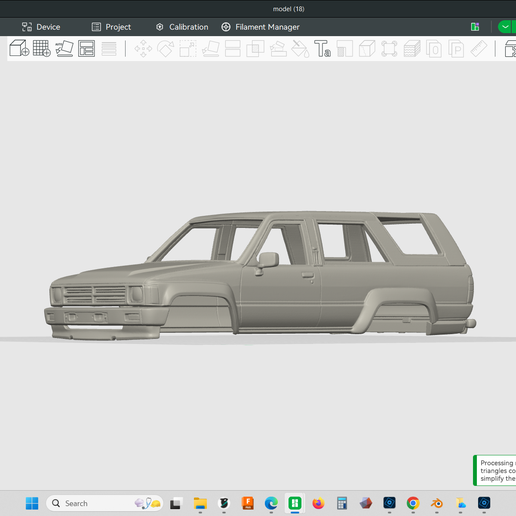Select the Cut tool icon

[233, 49]
